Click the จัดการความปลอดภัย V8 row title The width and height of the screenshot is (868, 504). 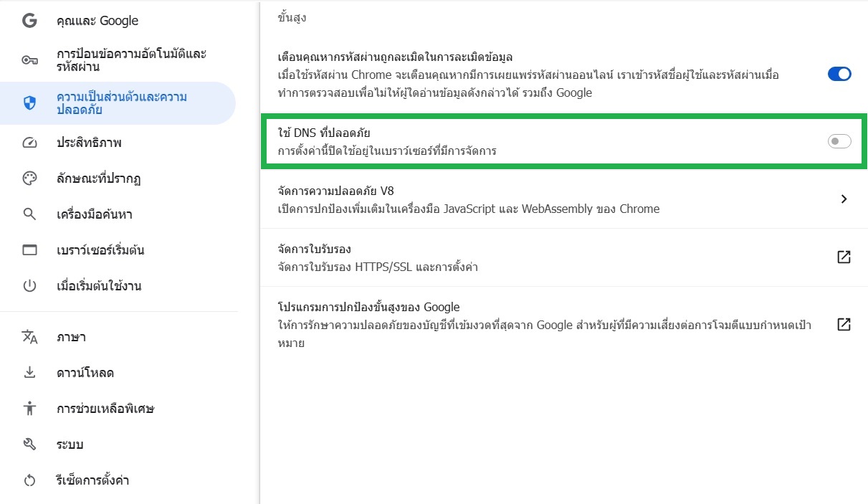click(335, 191)
